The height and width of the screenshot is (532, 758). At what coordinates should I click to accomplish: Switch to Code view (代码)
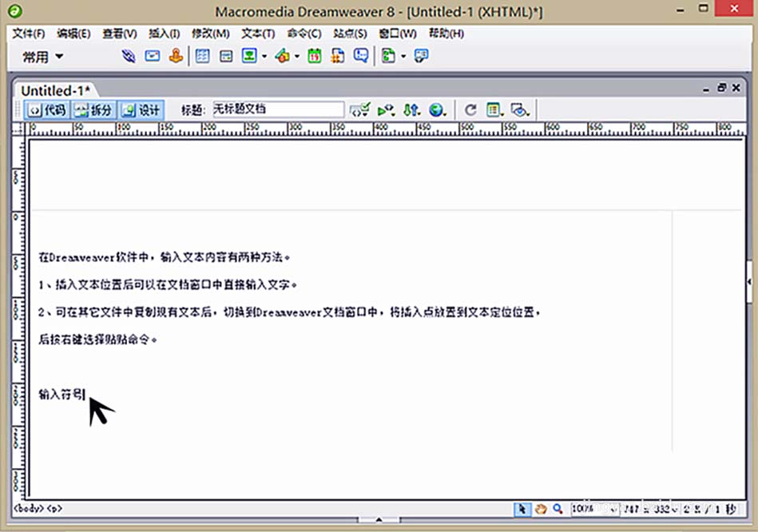coord(47,110)
